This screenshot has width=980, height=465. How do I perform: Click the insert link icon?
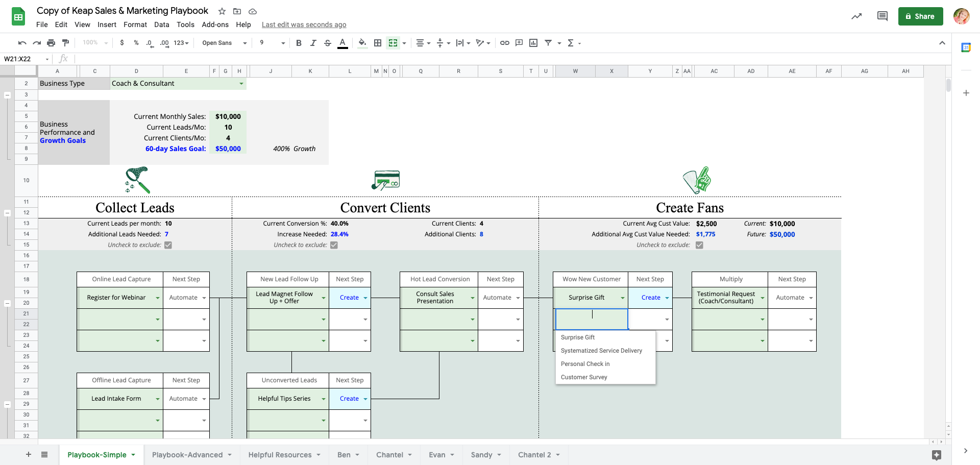(x=504, y=43)
